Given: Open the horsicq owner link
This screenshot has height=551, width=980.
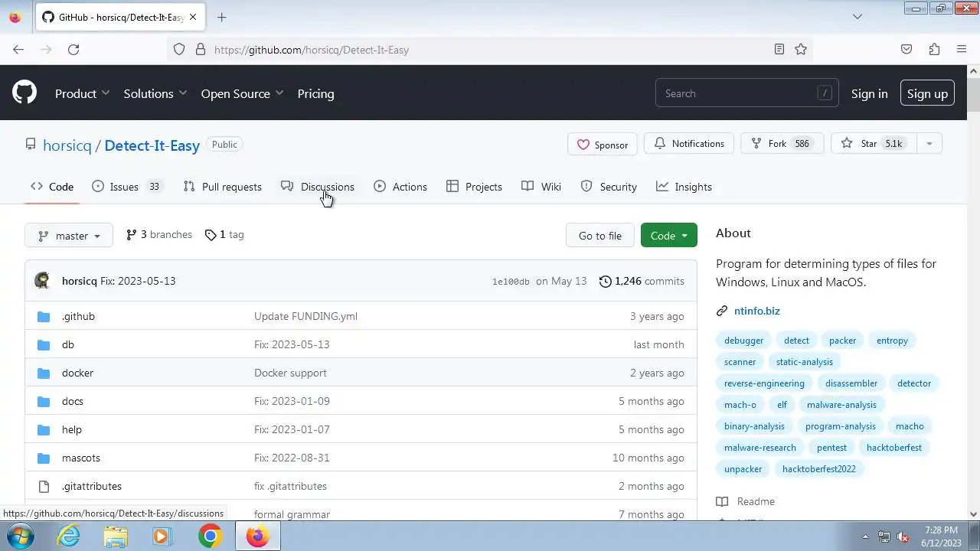Looking at the screenshot, I should pyautogui.click(x=67, y=145).
